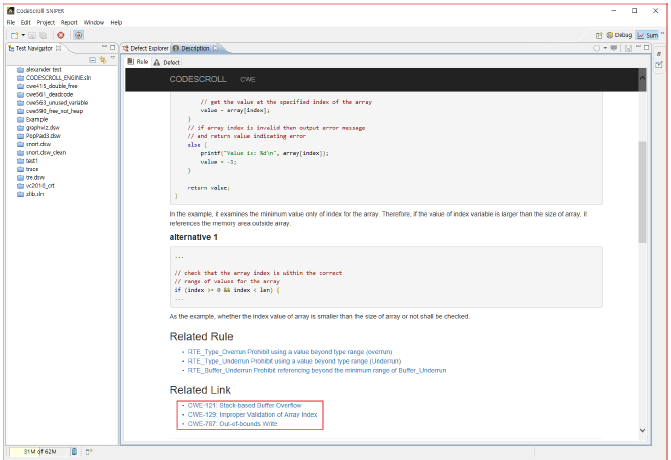Click the New project toolbar icon
The width and height of the screenshot is (671, 460).
pyautogui.click(x=15, y=36)
